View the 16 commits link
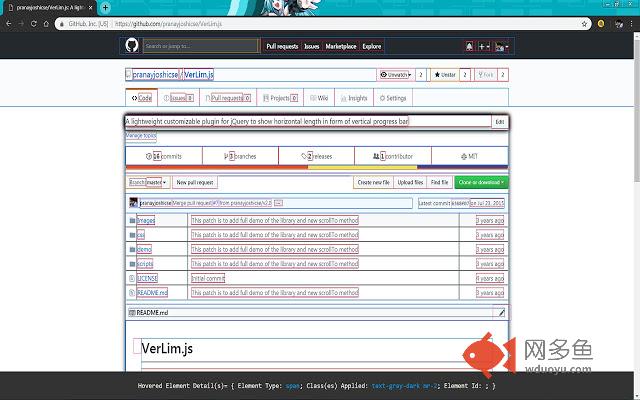This screenshot has height=400, width=640. coord(164,156)
